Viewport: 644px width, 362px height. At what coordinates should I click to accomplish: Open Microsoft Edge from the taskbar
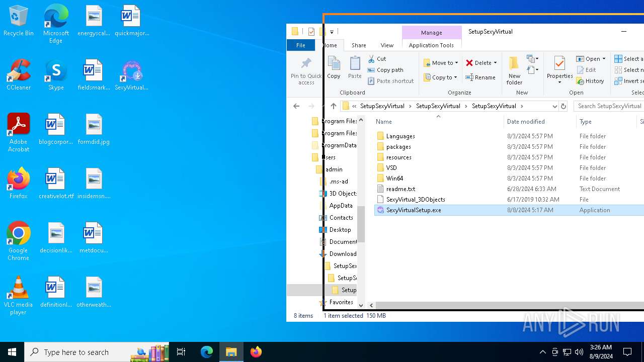[x=207, y=352]
